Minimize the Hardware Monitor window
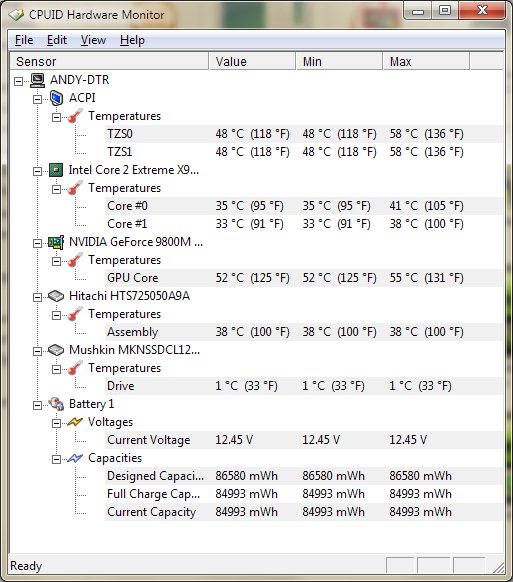The image size is (513, 582). [418, 11]
